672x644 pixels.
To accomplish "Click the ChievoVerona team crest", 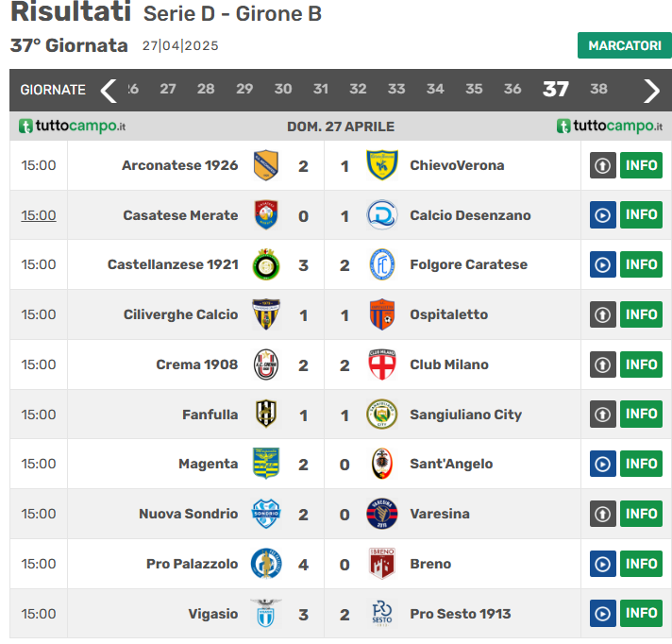I will pyautogui.click(x=381, y=165).
